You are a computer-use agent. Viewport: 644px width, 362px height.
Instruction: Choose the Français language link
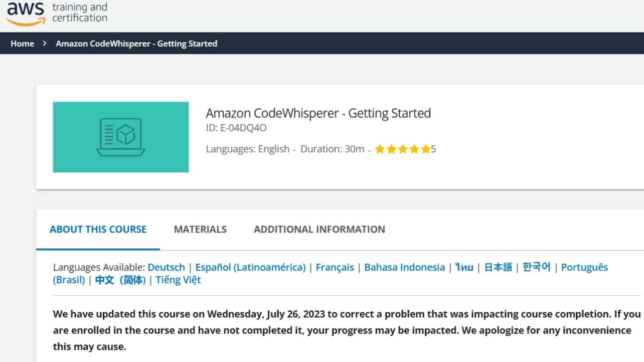point(334,267)
